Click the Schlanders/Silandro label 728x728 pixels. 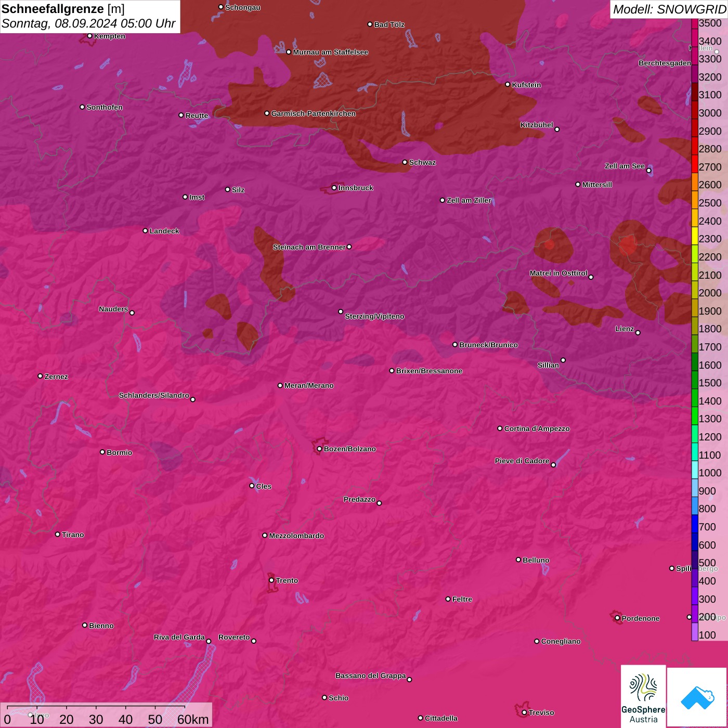pyautogui.click(x=154, y=395)
